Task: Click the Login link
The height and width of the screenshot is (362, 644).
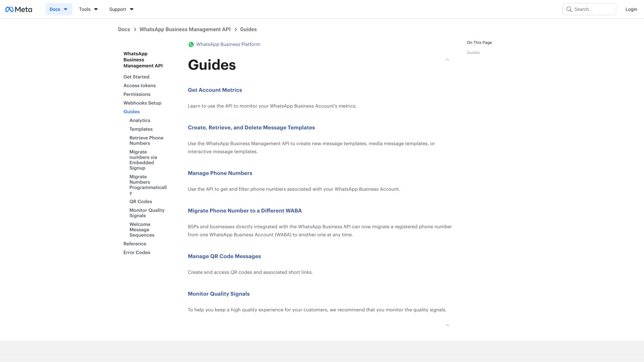Action: pos(631,9)
